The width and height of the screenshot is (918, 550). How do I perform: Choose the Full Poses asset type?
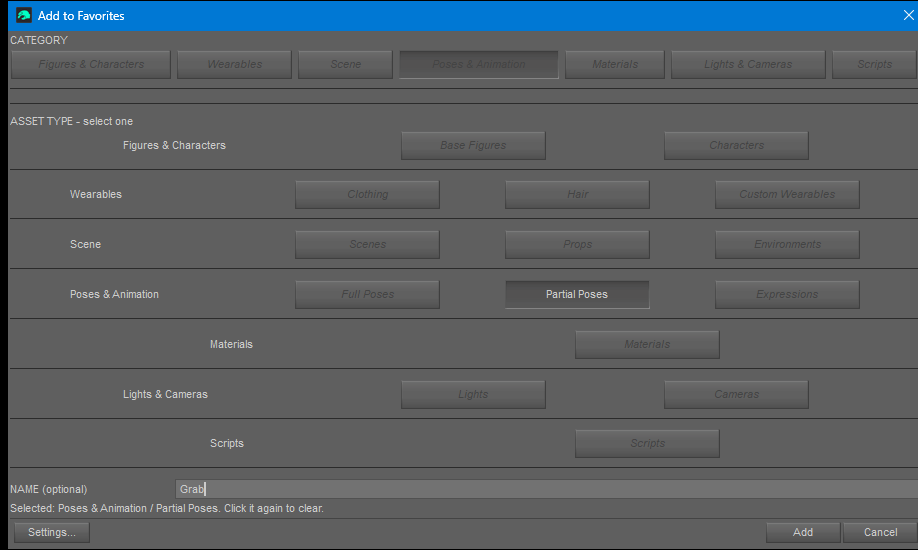(367, 295)
